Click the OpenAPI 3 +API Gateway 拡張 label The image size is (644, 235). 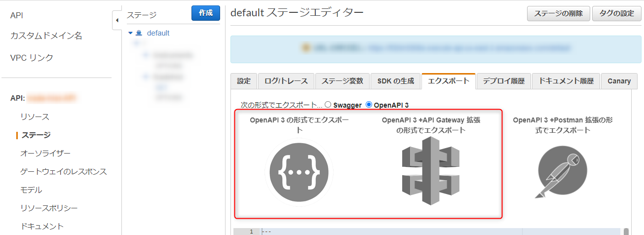(x=431, y=125)
